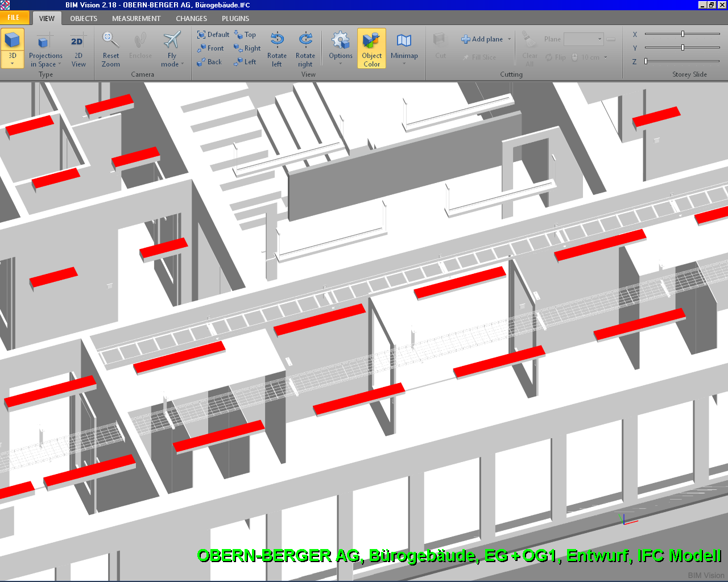
Task: Set camera to Back view
Action: (209, 62)
